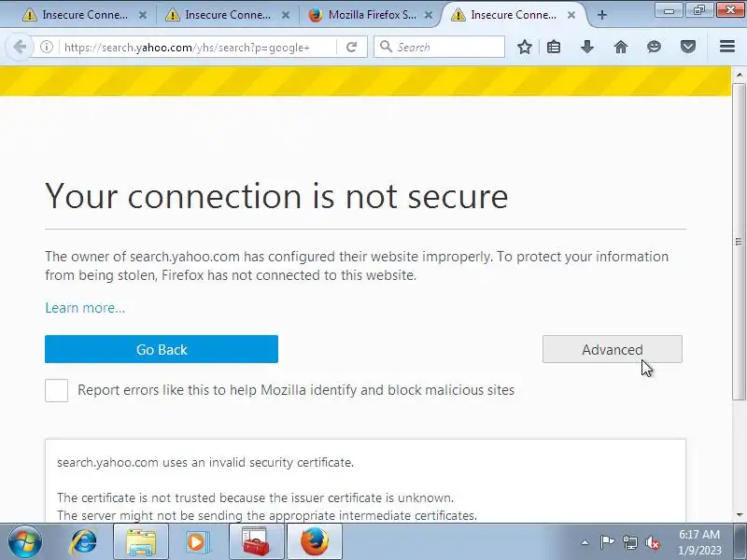Screen dimensions: 747x560
Task: Open the Firefox hamburger menu
Action: click(x=727, y=46)
